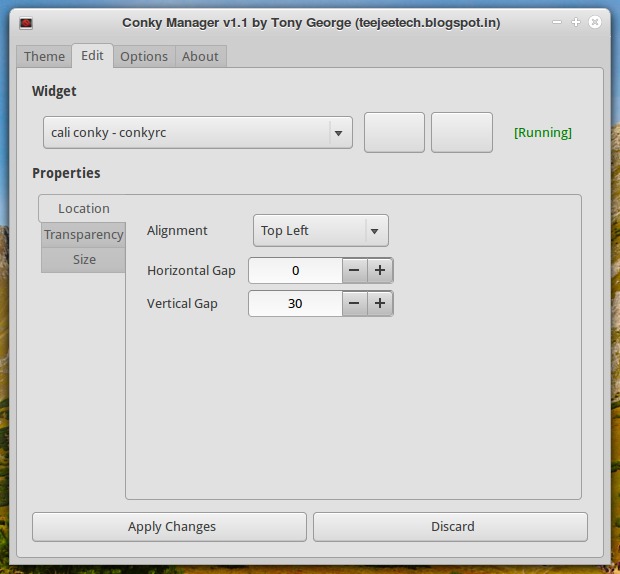Click the Vertical Gap value field

point(295,304)
